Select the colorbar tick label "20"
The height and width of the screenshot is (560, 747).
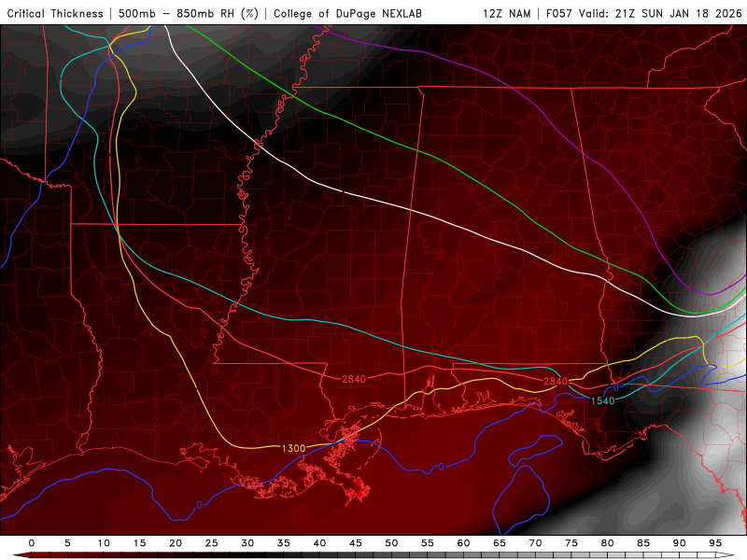[x=176, y=543]
